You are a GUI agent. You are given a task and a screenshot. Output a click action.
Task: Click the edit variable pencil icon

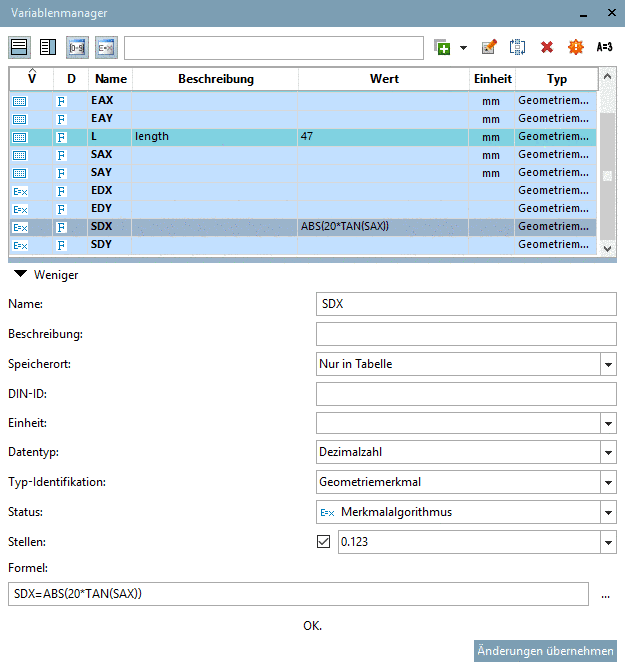(x=489, y=47)
